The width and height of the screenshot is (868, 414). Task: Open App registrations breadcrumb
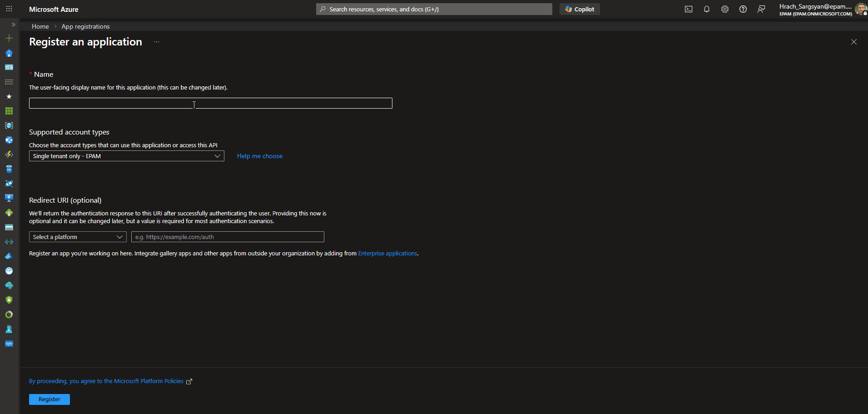[x=85, y=26]
